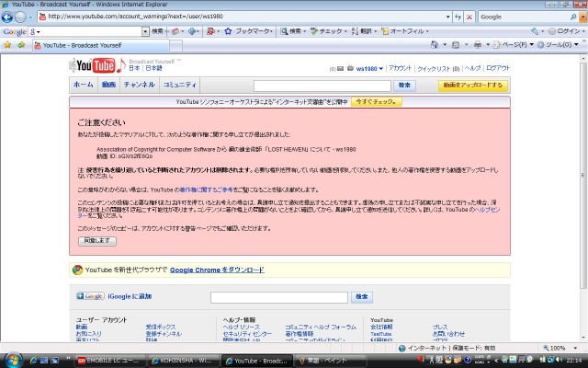Open the inbox envelope icon near ws1980

pyautogui.click(x=340, y=69)
